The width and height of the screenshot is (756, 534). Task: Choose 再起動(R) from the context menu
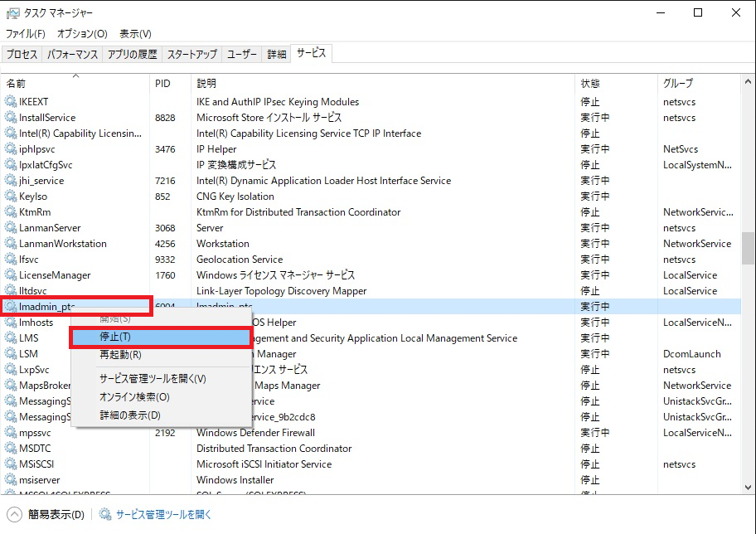[161, 355]
